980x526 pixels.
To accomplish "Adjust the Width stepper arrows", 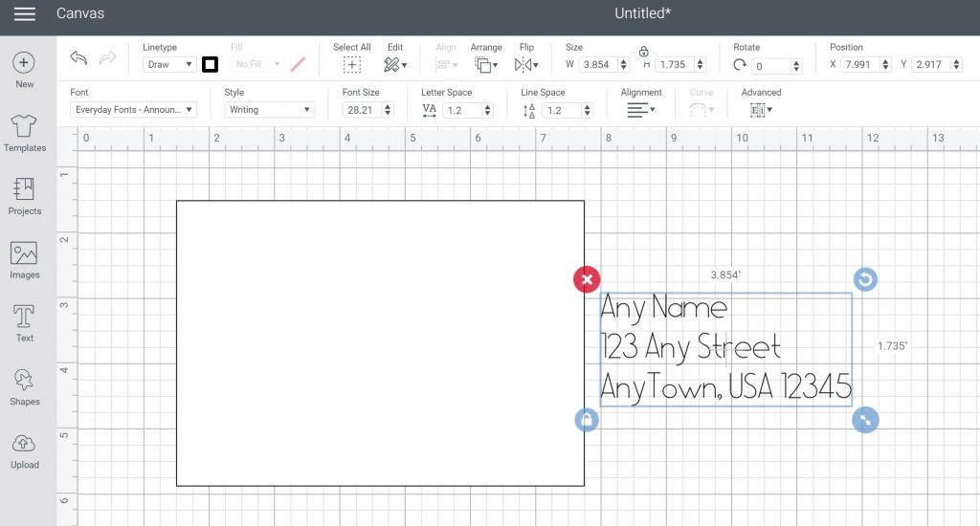I will click(623, 64).
